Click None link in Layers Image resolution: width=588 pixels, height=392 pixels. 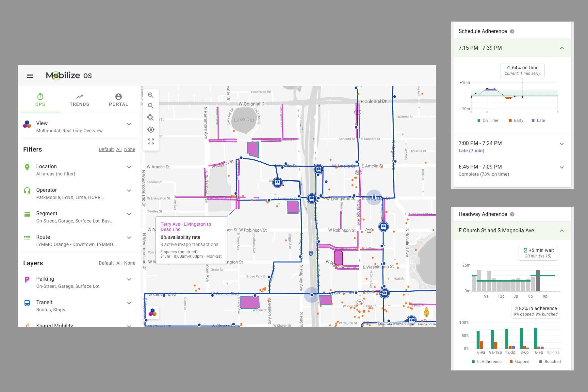coord(130,263)
